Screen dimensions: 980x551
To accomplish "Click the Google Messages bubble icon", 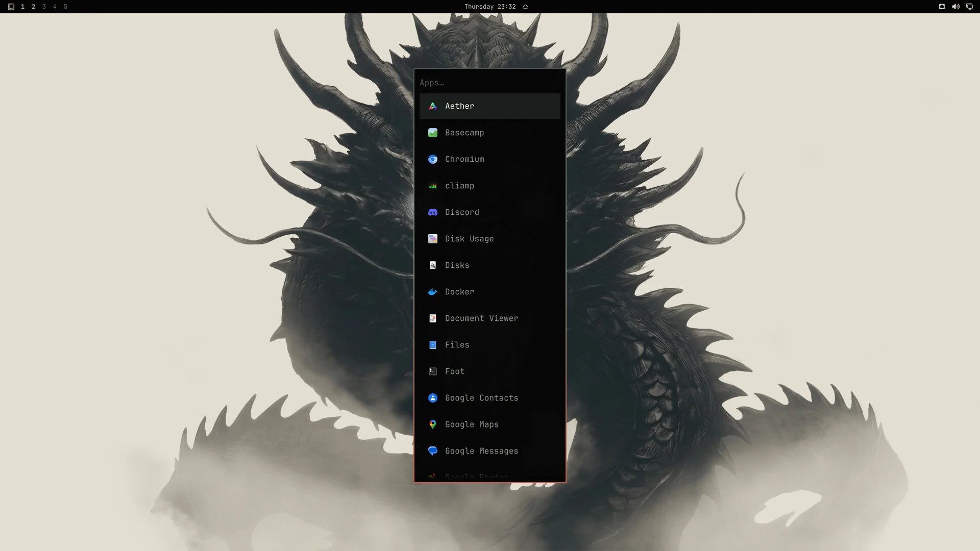I will pyautogui.click(x=433, y=451).
